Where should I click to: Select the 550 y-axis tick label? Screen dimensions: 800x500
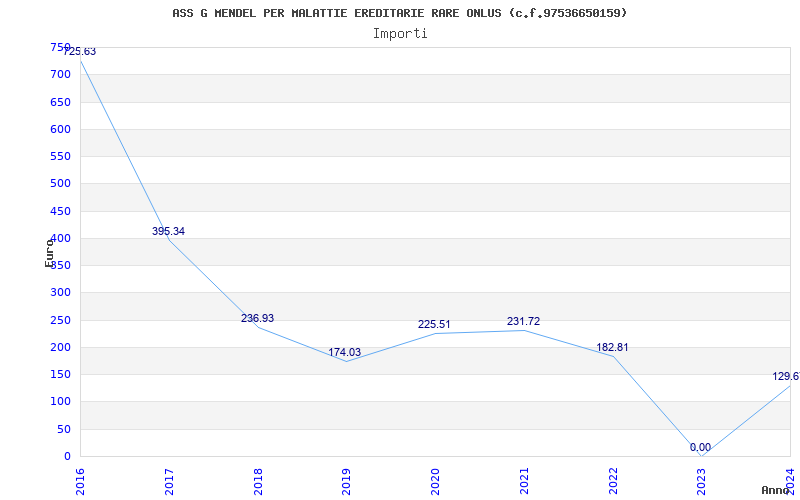(x=60, y=157)
